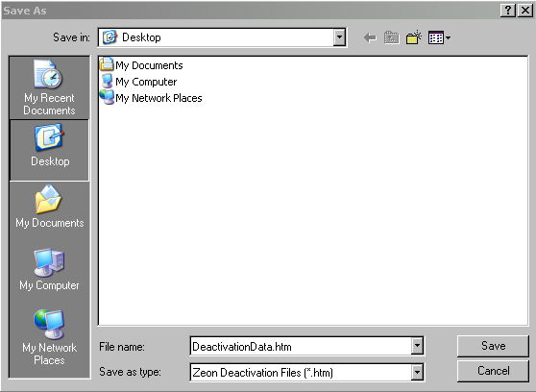Image resolution: width=536 pixels, height=392 pixels.
Task: Open the Views menu icon
Action: click(439, 37)
